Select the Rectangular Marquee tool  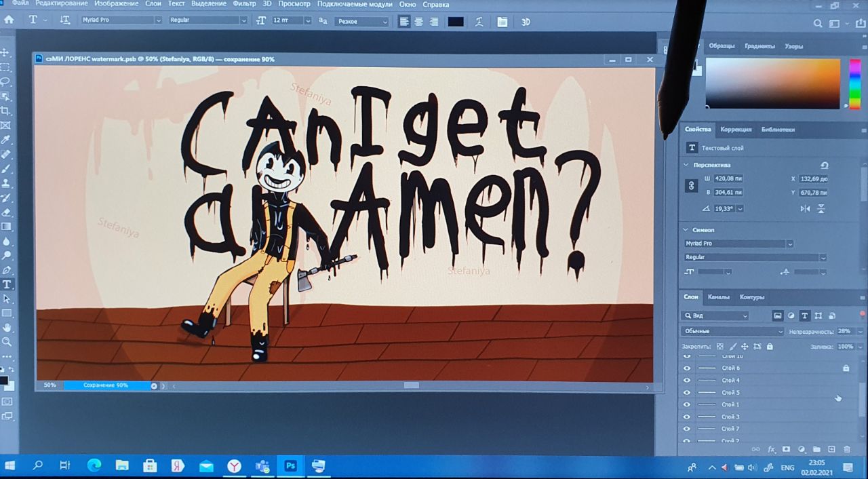coord(5,67)
